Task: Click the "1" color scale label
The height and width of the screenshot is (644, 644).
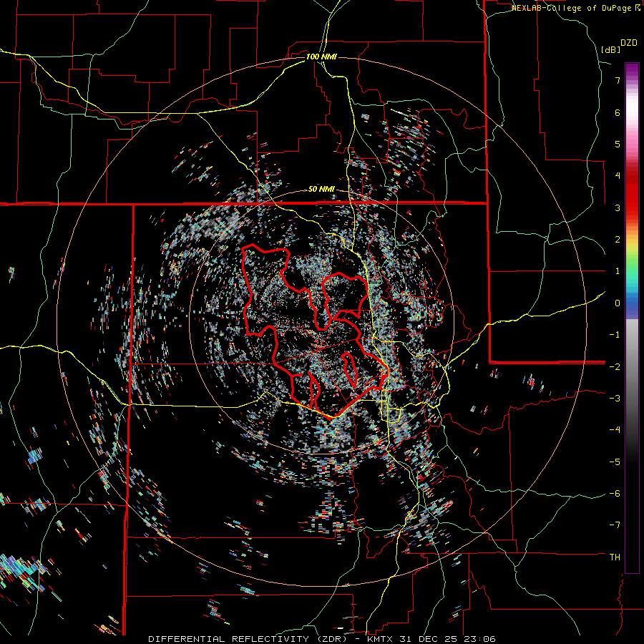Action: pyautogui.click(x=618, y=271)
